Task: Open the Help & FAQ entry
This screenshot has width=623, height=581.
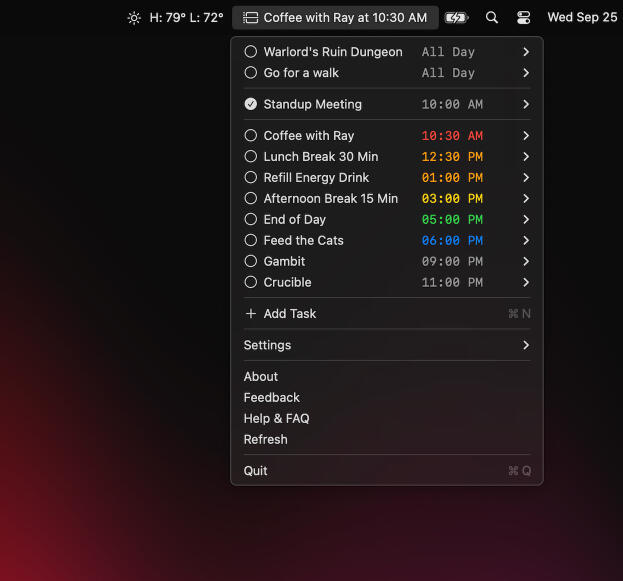Action: (x=276, y=419)
